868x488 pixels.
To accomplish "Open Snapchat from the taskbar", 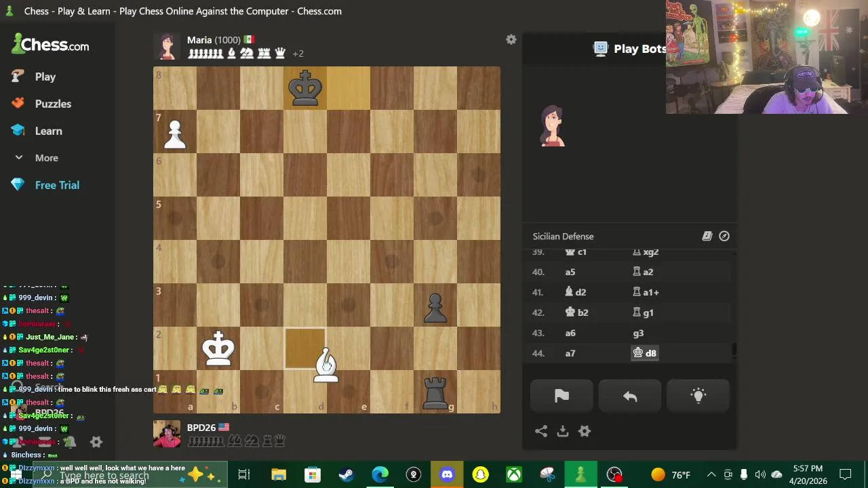I will 480,474.
